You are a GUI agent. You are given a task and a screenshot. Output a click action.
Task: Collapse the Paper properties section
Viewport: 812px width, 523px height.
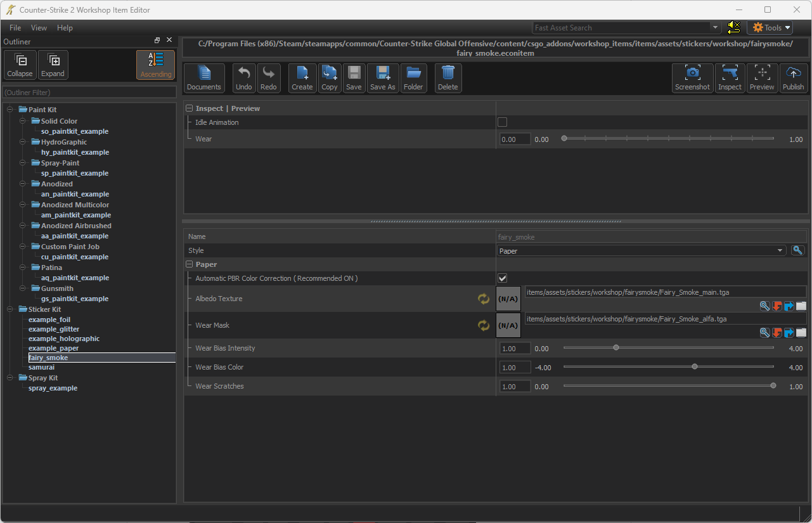tap(189, 264)
